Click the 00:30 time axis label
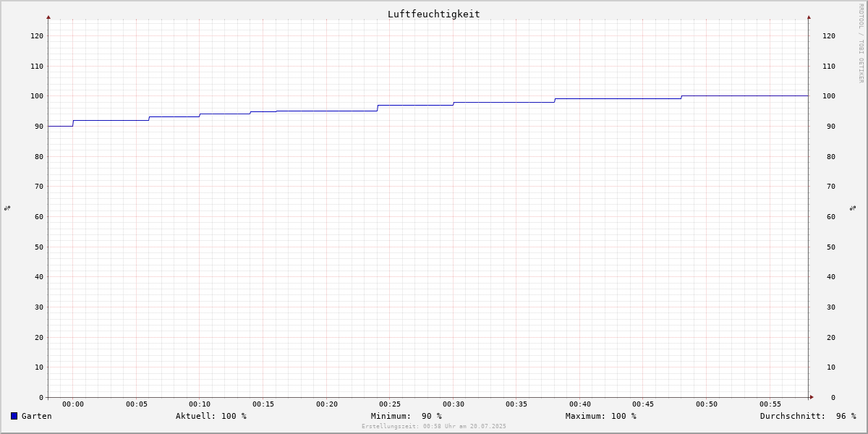868x434 pixels. coord(454,404)
